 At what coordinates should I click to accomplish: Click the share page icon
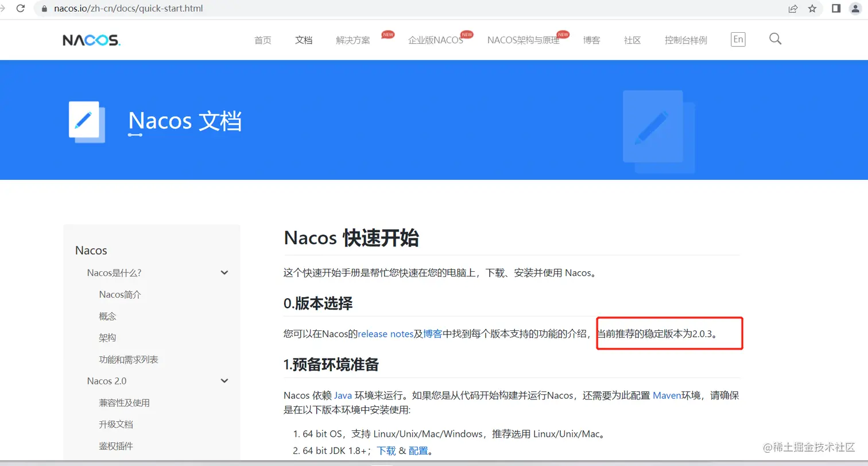(x=793, y=9)
